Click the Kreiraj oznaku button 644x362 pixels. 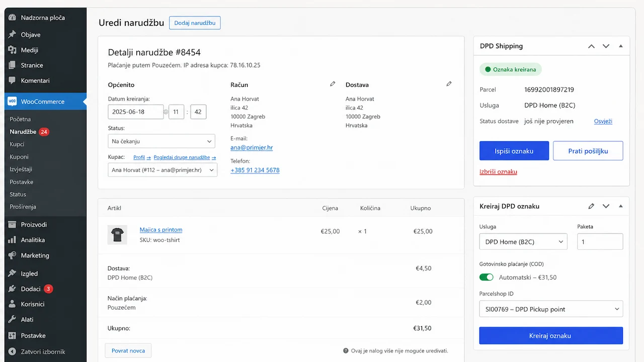tap(551, 336)
